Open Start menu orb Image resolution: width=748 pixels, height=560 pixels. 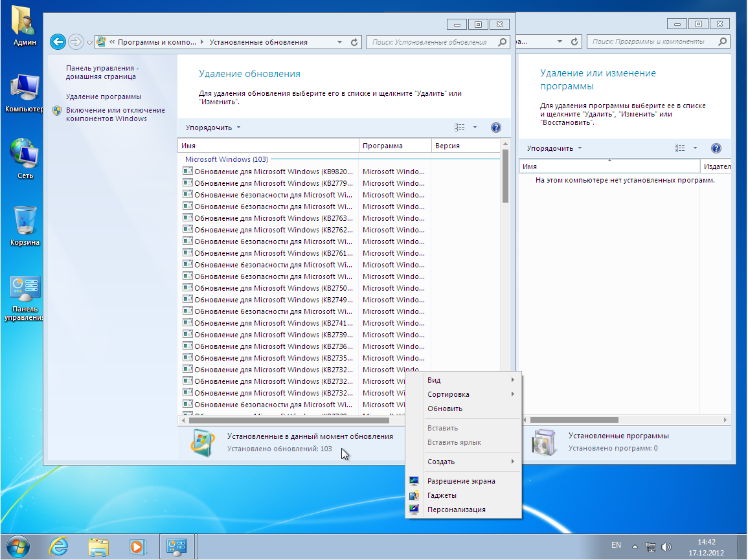pos(18,546)
